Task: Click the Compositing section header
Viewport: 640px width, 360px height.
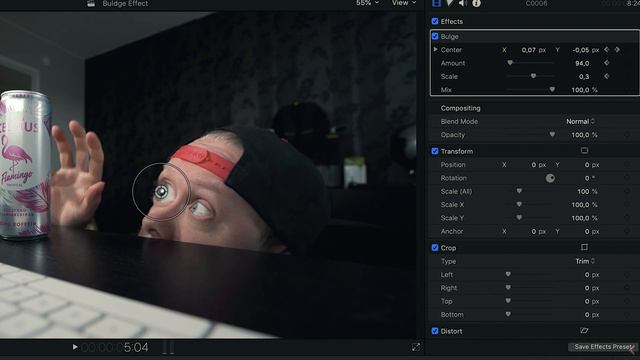Action: (460, 108)
